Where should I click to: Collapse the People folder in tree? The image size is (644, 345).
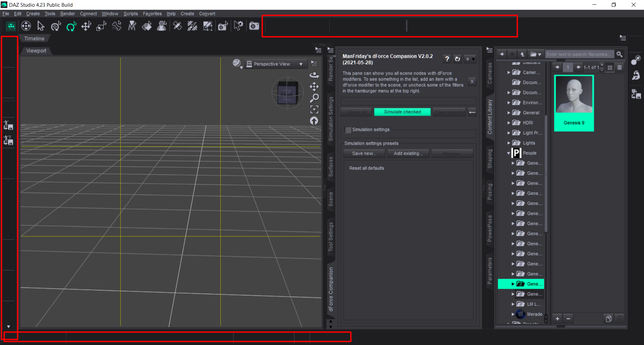[x=509, y=153]
